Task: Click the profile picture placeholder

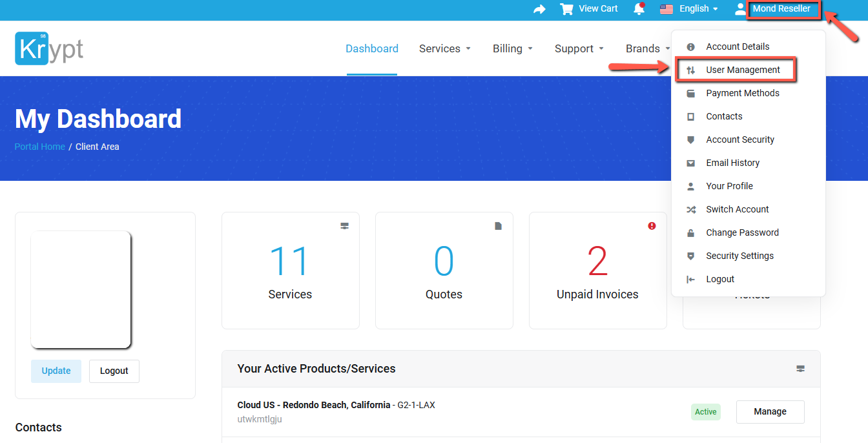Action: tap(81, 289)
